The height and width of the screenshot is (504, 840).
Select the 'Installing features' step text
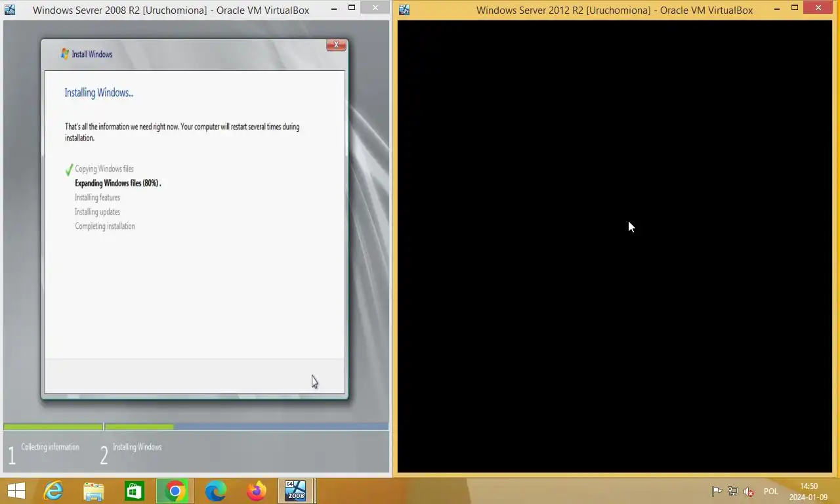tap(97, 198)
